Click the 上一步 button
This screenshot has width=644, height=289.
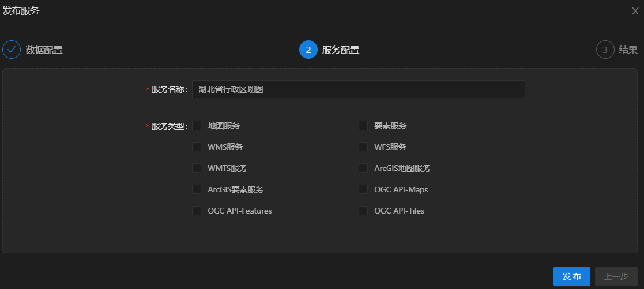coord(616,276)
